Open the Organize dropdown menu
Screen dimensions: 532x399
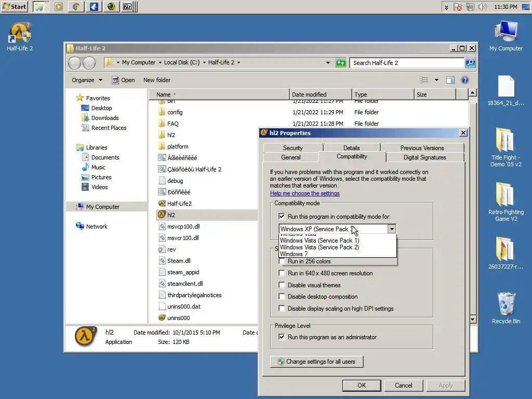point(87,80)
